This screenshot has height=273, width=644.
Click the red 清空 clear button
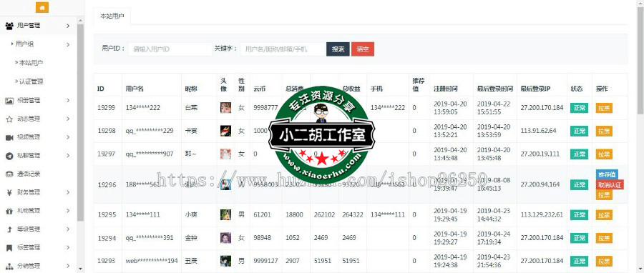coord(363,49)
